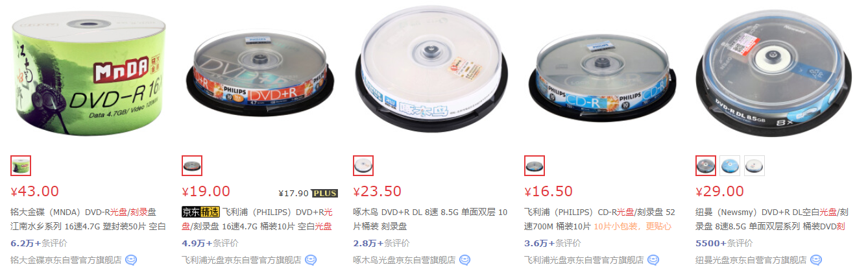Visit 铭大金碟京东自营官方旗舰店 store link

(66, 260)
